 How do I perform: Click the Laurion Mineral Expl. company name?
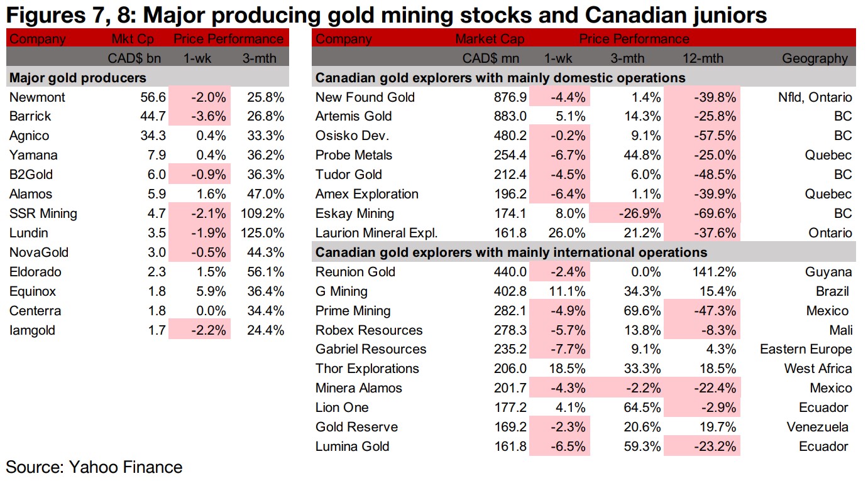[376, 234]
